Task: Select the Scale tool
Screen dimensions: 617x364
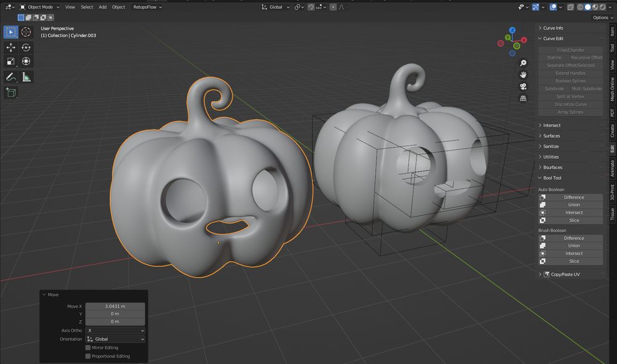Action: [10, 61]
